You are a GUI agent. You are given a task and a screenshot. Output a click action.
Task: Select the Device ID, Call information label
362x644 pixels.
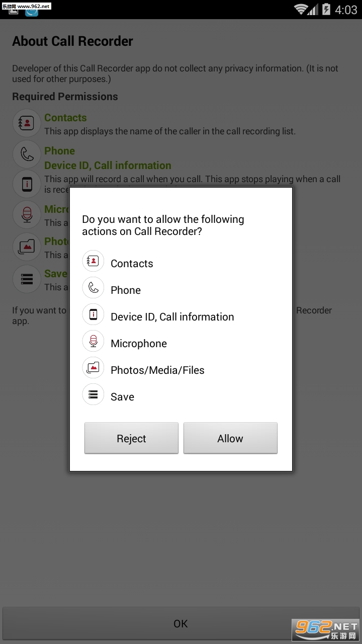tap(172, 317)
